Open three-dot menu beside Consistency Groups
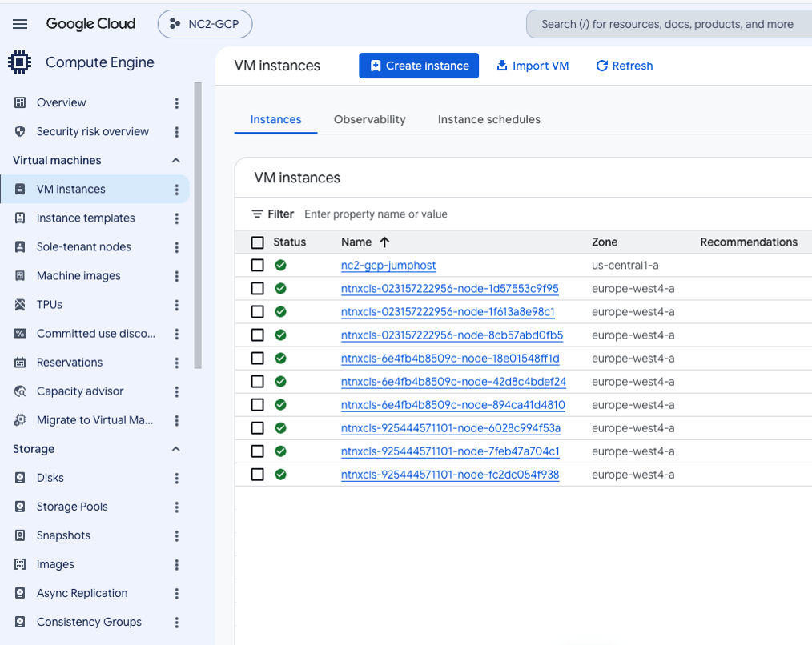The image size is (812, 645). [177, 623]
